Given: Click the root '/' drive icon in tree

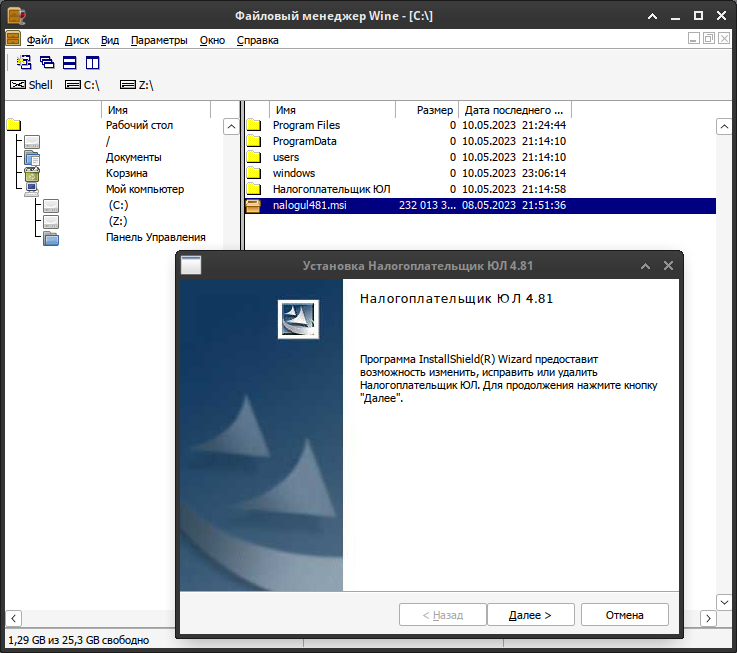Looking at the screenshot, I should tap(32, 142).
